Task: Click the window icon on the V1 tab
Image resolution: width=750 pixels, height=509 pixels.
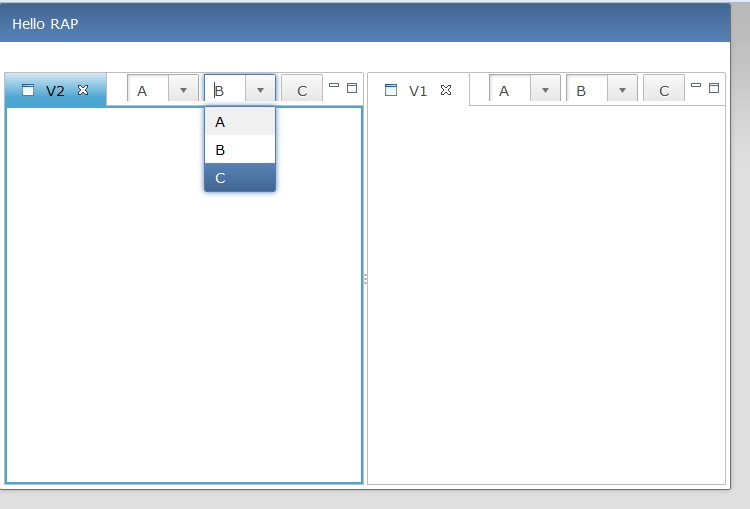Action: pyautogui.click(x=391, y=90)
